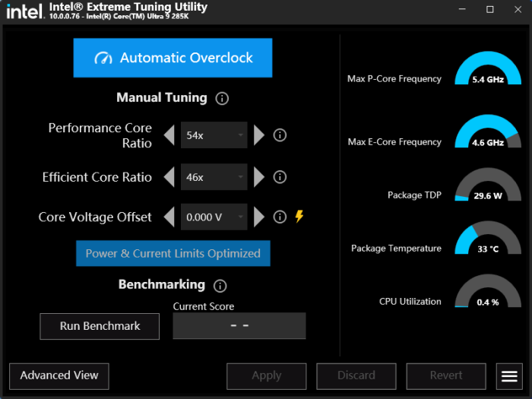Click the Max P-Core Frequency gauge
Screen dimensions: 532x399
point(487,71)
